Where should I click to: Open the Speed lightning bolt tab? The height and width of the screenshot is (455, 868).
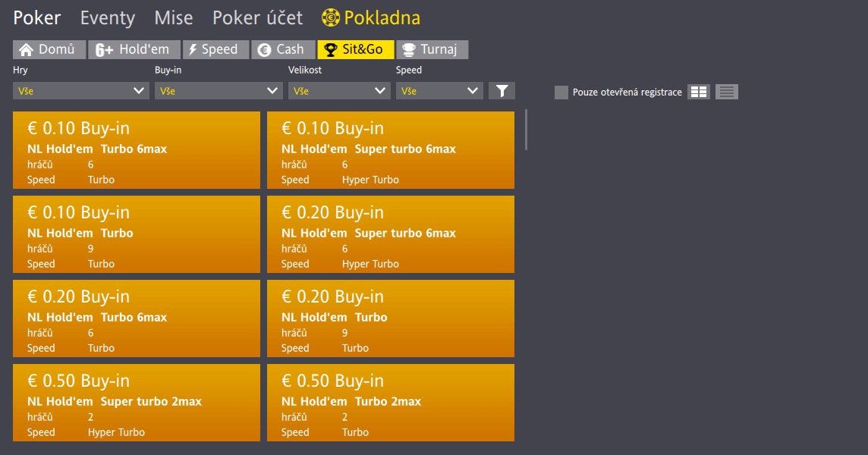tap(216, 50)
